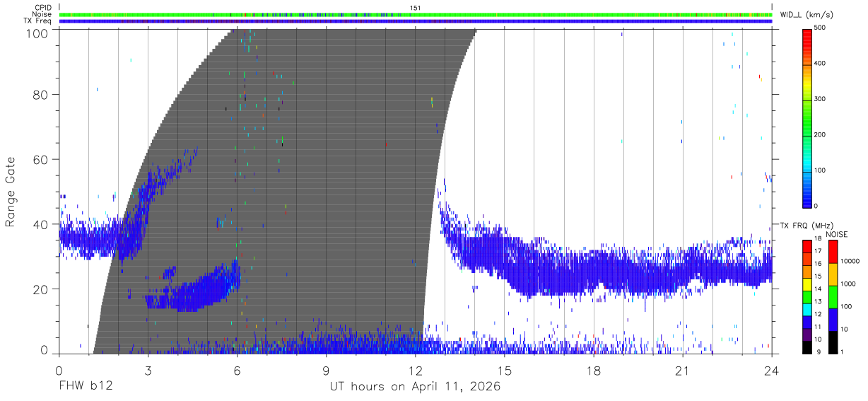This screenshot has width=868, height=401.
Task: Pick the black segment of the NOISE bar
Action: [x=833, y=342]
